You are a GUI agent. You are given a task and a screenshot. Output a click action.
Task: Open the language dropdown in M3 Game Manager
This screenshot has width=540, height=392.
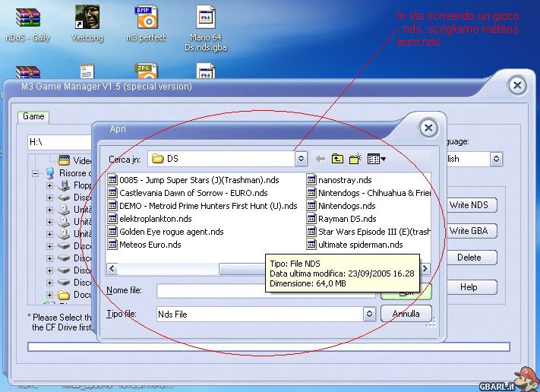496,159
